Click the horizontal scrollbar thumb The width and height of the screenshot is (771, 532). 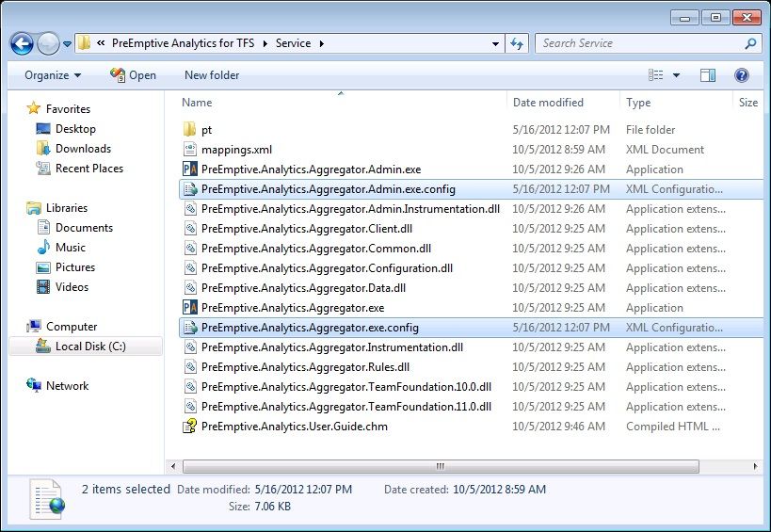[441, 466]
